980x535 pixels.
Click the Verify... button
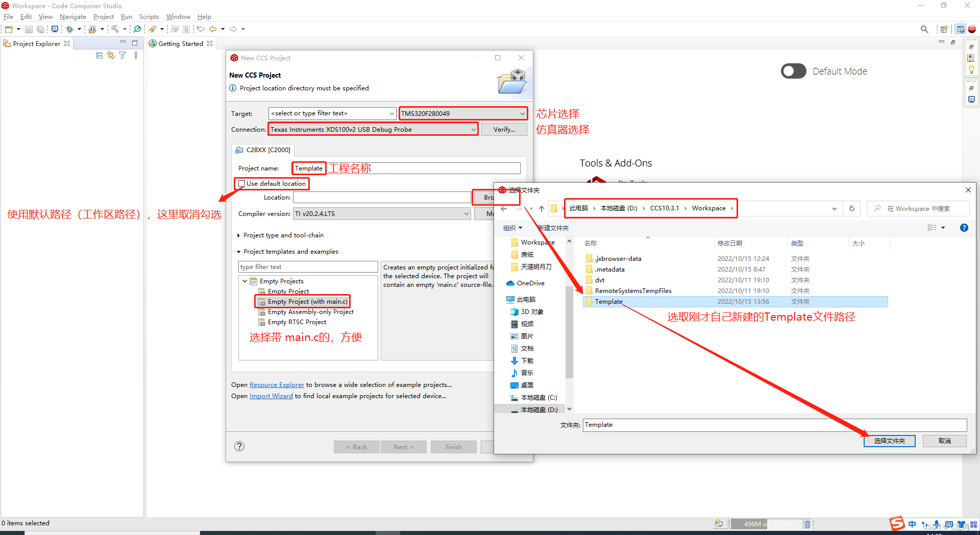point(504,130)
